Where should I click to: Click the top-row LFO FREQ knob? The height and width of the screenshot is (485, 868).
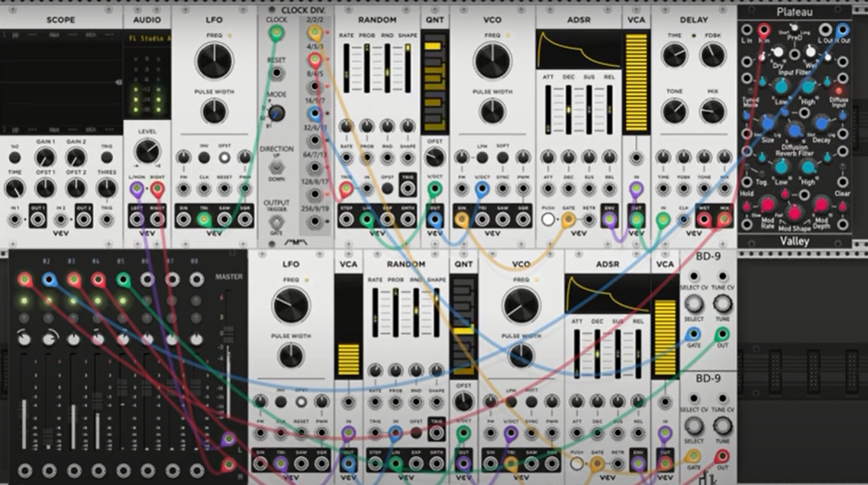coord(215,61)
